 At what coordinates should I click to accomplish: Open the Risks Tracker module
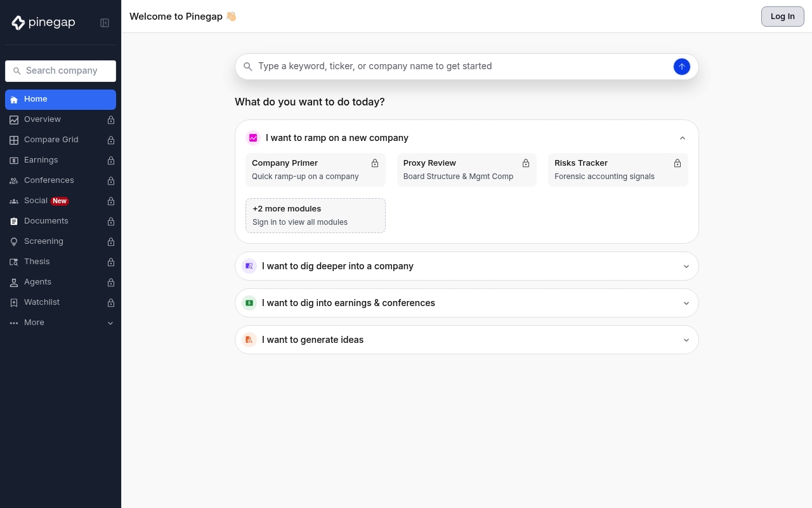tap(618, 170)
